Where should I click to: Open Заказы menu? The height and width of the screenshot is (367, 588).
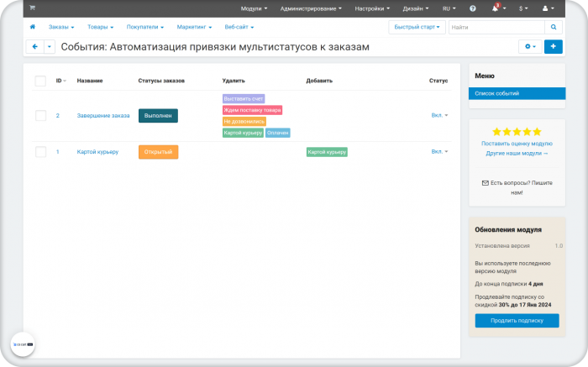[x=61, y=27]
